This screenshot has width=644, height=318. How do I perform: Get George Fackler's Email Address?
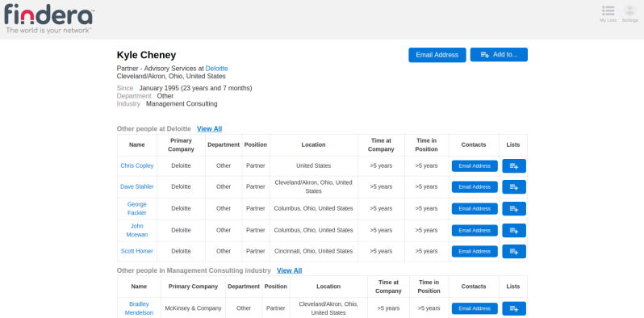475,209
